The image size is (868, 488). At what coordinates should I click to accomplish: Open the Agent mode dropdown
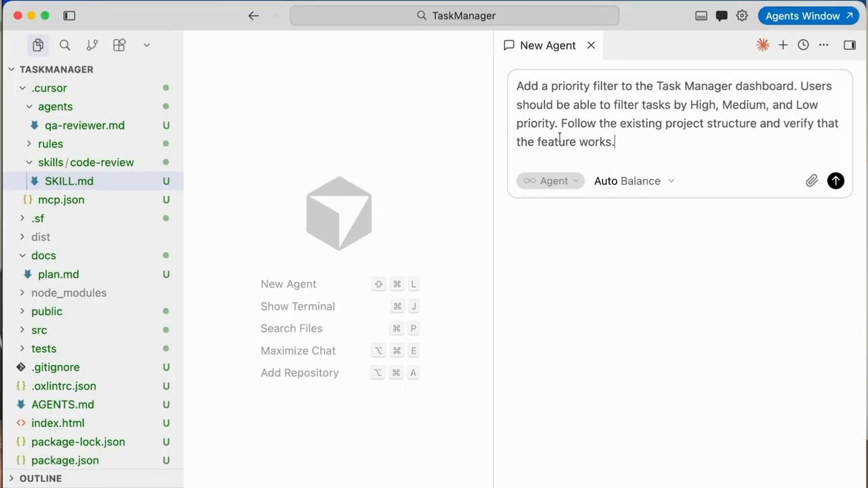point(551,181)
